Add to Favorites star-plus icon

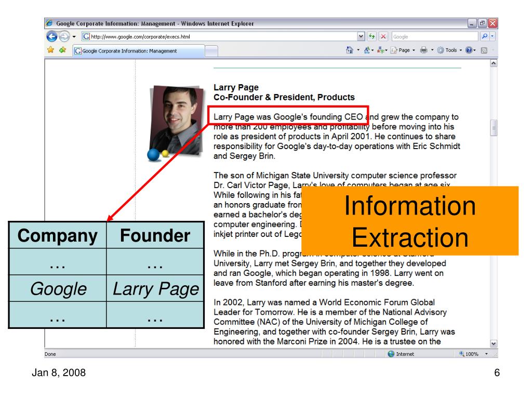pos(62,50)
